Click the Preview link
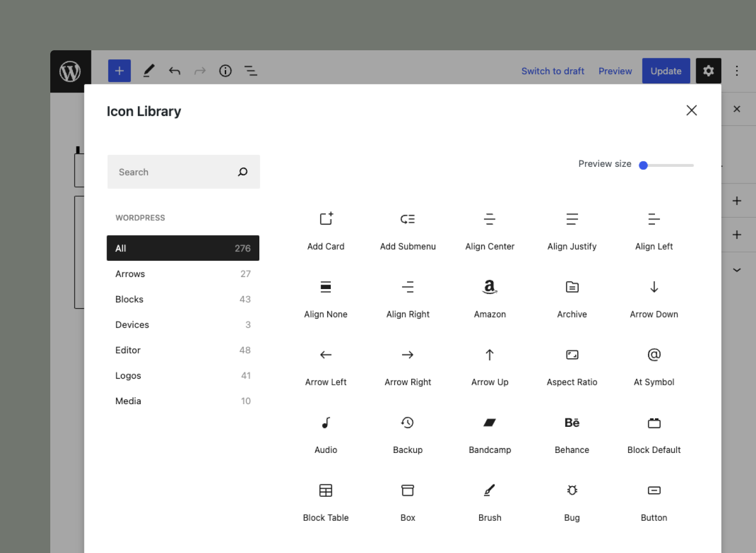The height and width of the screenshot is (553, 756). 615,71
